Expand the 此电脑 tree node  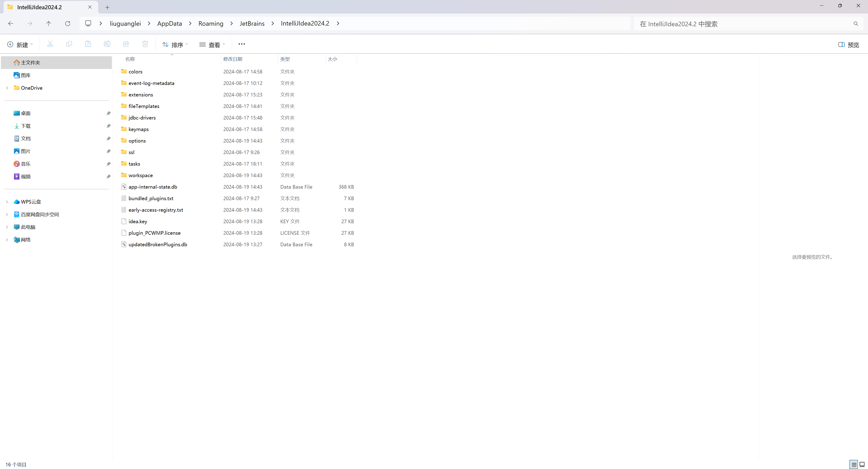(x=7, y=227)
